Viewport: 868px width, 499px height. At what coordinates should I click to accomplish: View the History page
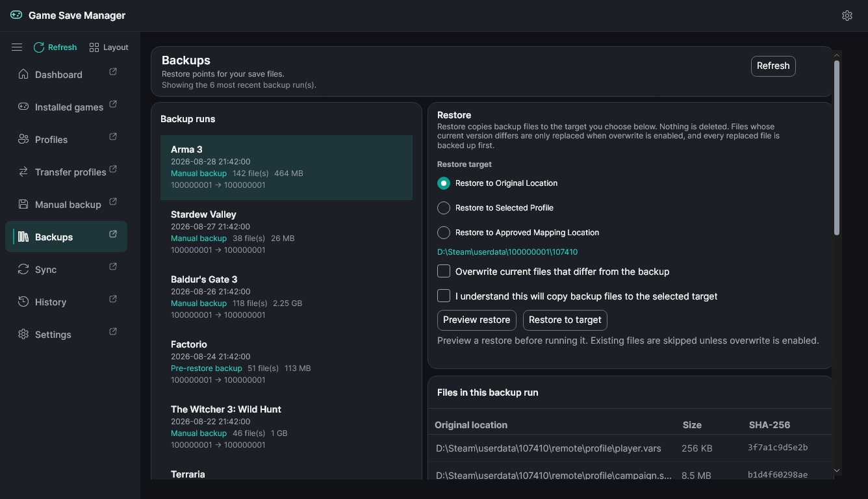[x=66, y=301]
